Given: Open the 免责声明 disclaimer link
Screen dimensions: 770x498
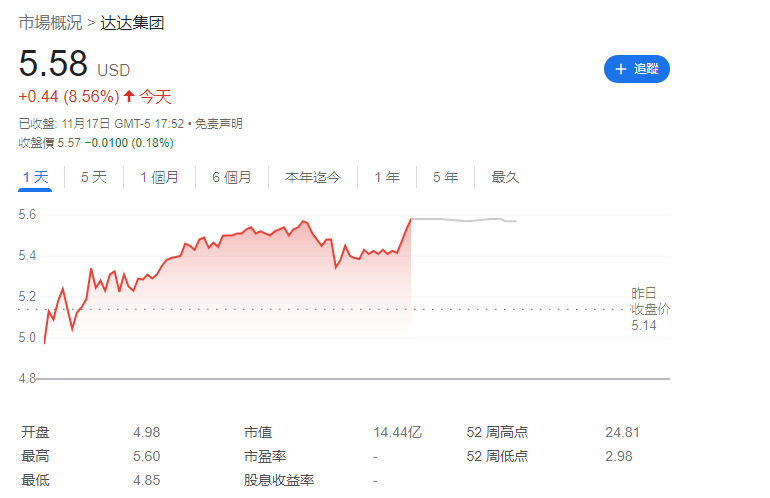Looking at the screenshot, I should 219,124.
